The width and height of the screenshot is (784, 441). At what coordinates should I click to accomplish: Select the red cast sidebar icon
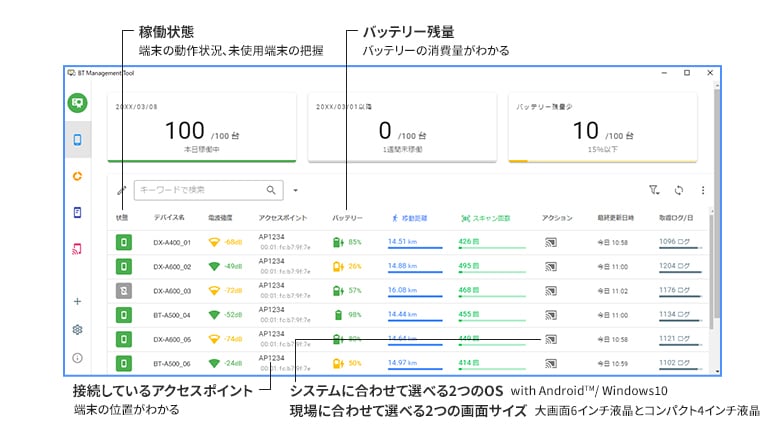pyautogui.click(x=77, y=248)
